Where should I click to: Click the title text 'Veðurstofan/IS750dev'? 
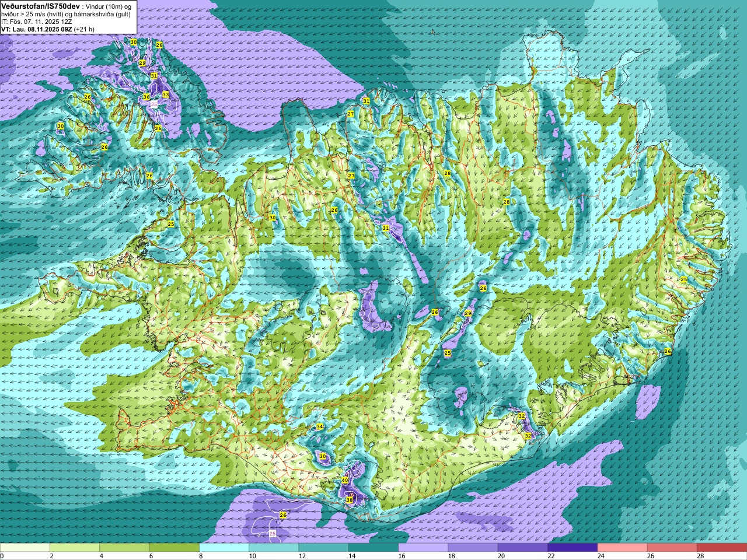click(41, 6)
